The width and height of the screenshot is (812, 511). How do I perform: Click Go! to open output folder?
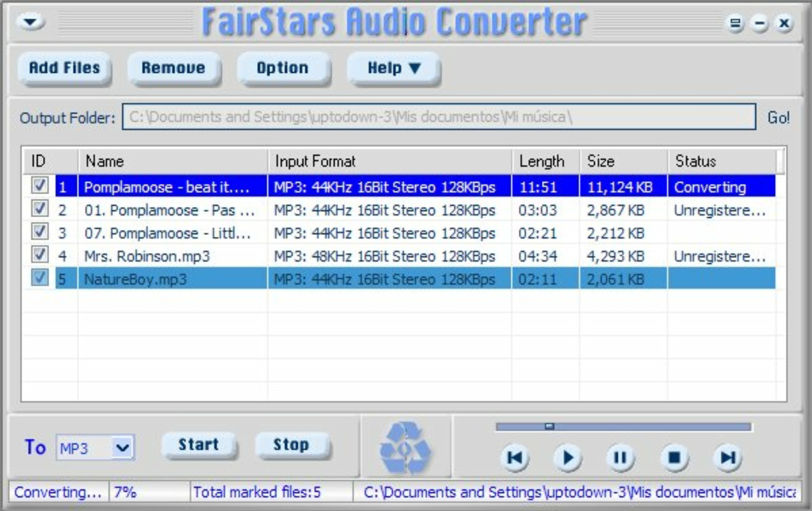pyautogui.click(x=778, y=118)
